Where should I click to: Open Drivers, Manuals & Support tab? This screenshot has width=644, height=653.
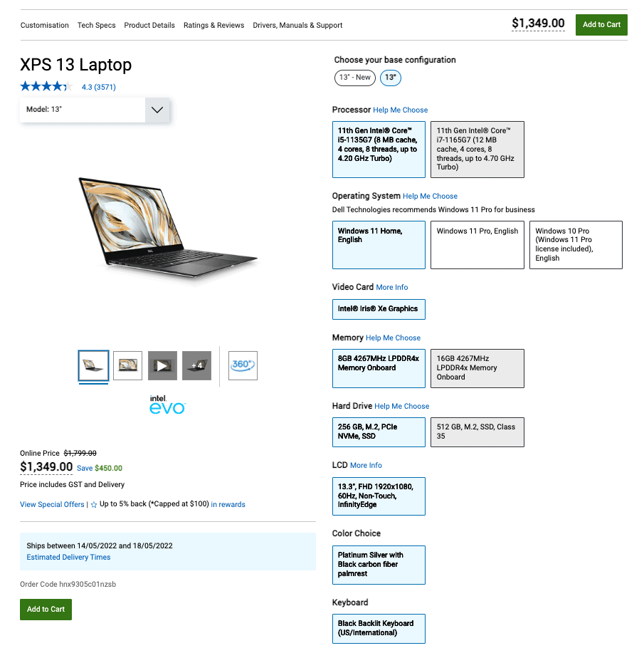click(x=297, y=26)
